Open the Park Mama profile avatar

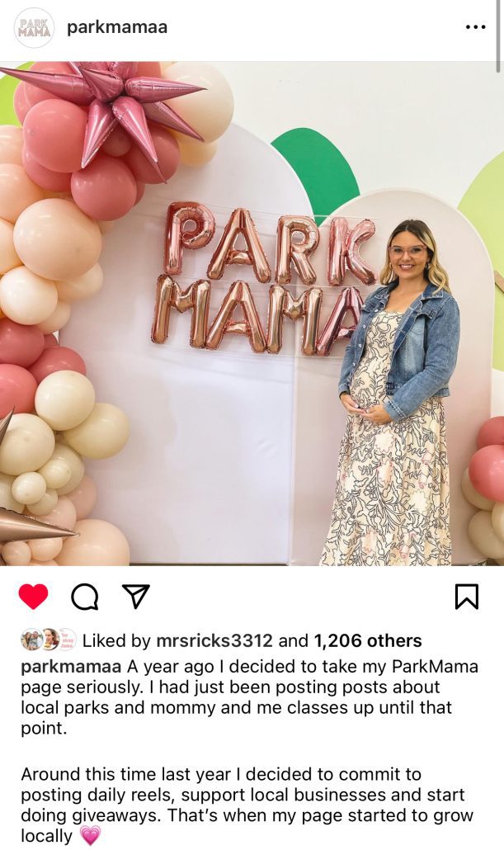[x=34, y=27]
